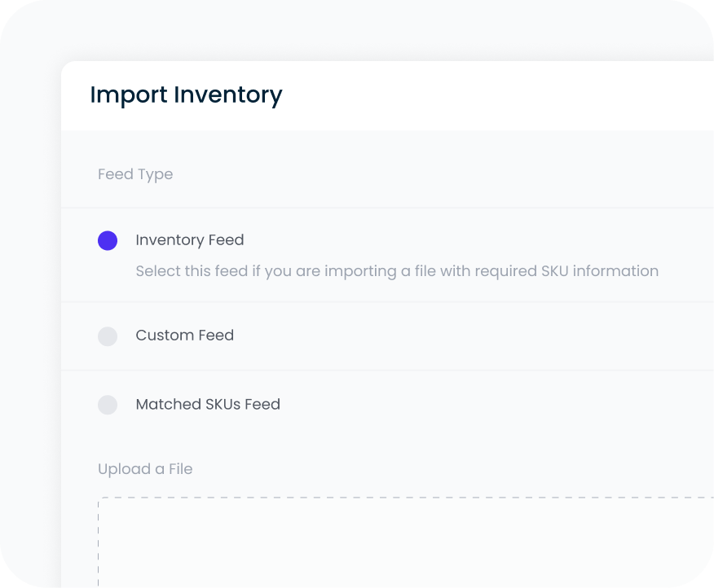
Task: Click the selected purple radio indicator
Action: tap(107, 240)
